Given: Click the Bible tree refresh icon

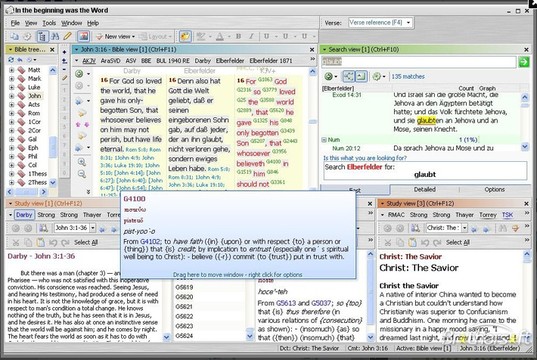Looking at the screenshot, I should click(x=11, y=60).
